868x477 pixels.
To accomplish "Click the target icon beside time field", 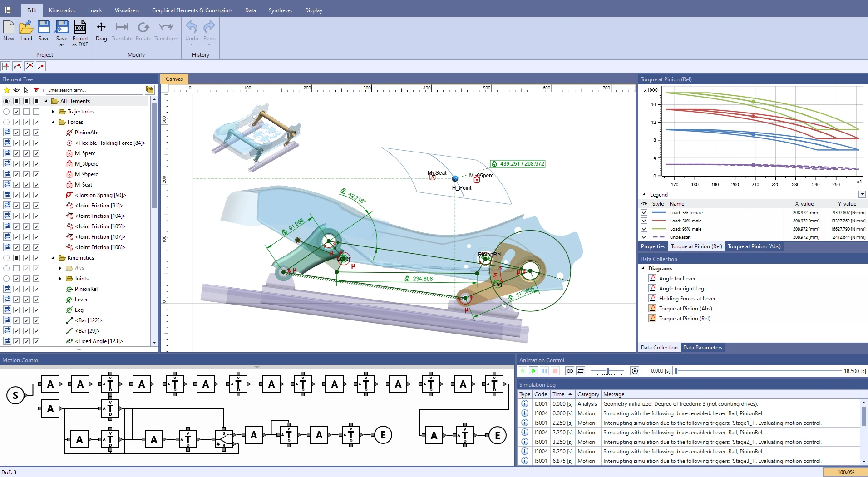I will click(635, 371).
